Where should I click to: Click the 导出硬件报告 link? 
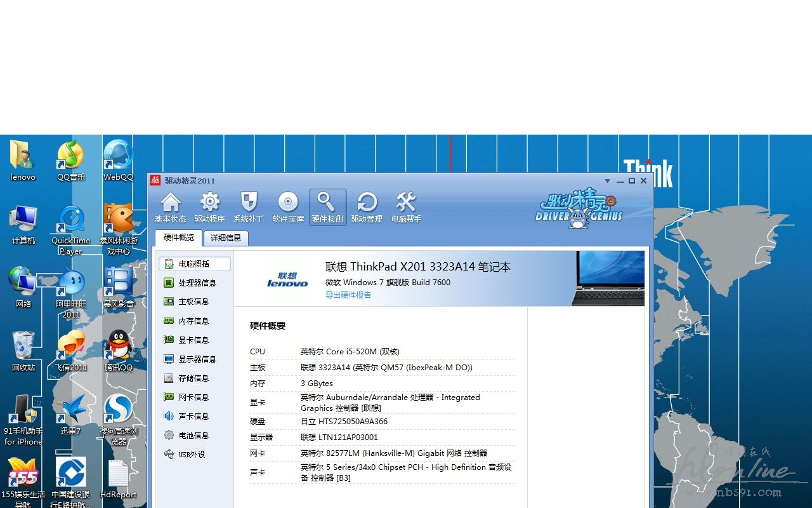tap(348, 295)
